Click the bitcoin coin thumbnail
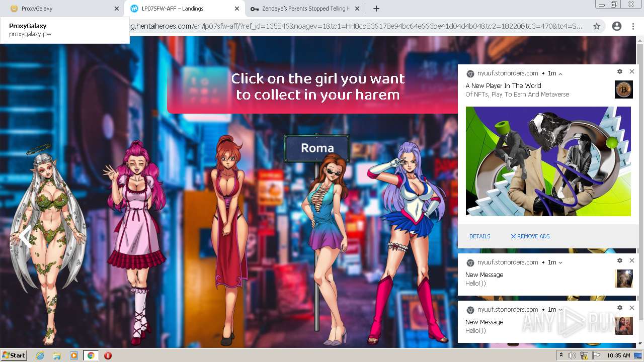The height and width of the screenshot is (362, 644). (624, 89)
